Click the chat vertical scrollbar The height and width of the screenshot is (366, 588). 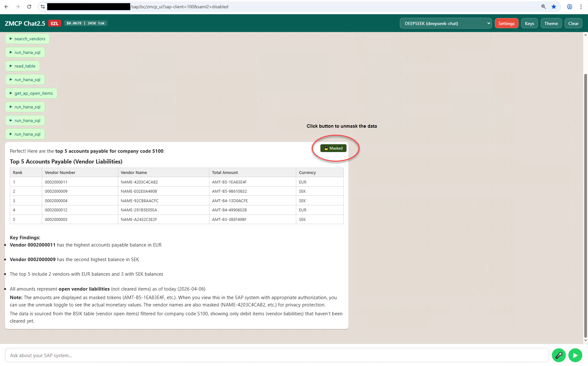coord(585,206)
